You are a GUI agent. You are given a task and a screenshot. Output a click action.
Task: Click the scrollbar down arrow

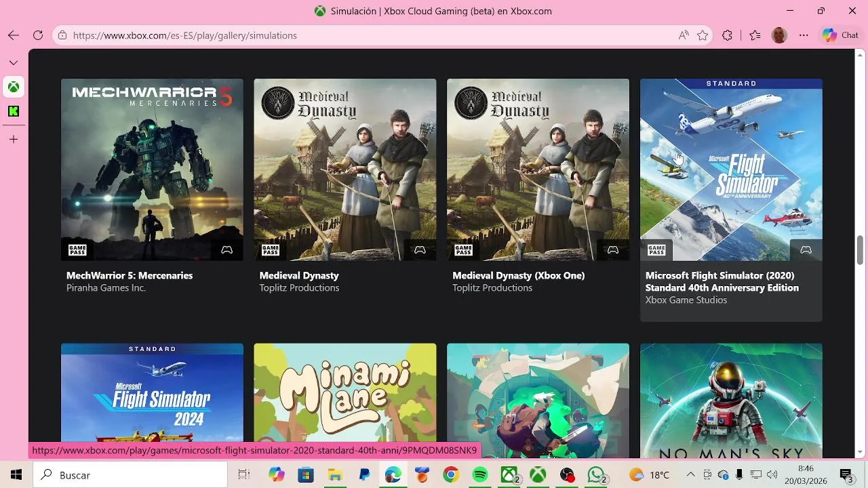click(x=860, y=452)
